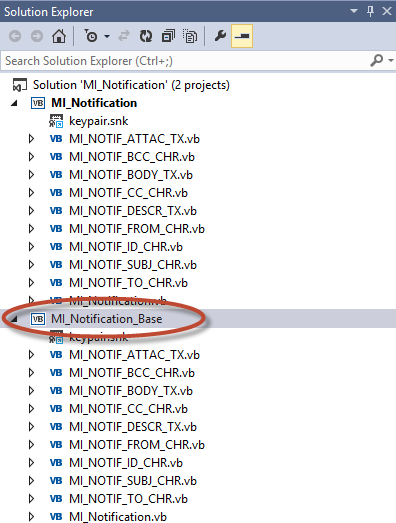Click the Collapse All icon
This screenshot has height=523, width=396.
click(168, 36)
